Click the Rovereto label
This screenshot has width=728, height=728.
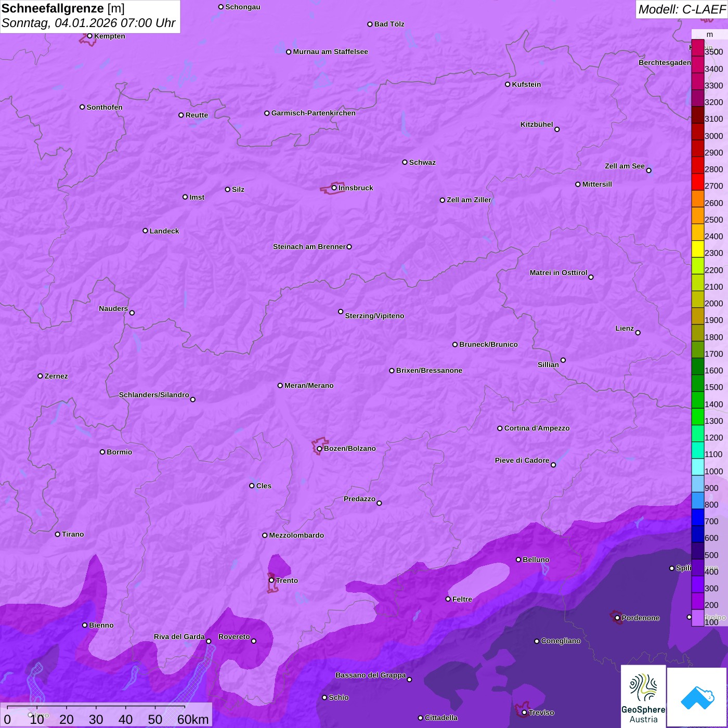pyautogui.click(x=234, y=636)
